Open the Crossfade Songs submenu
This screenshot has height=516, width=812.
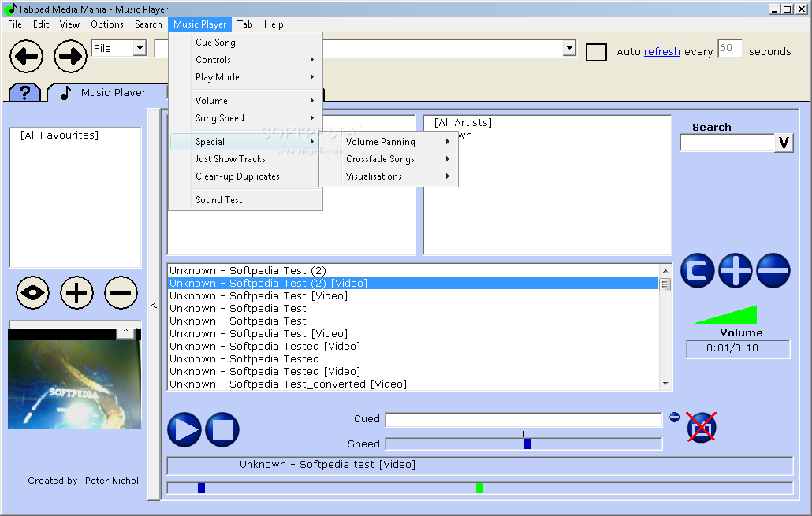pos(389,159)
